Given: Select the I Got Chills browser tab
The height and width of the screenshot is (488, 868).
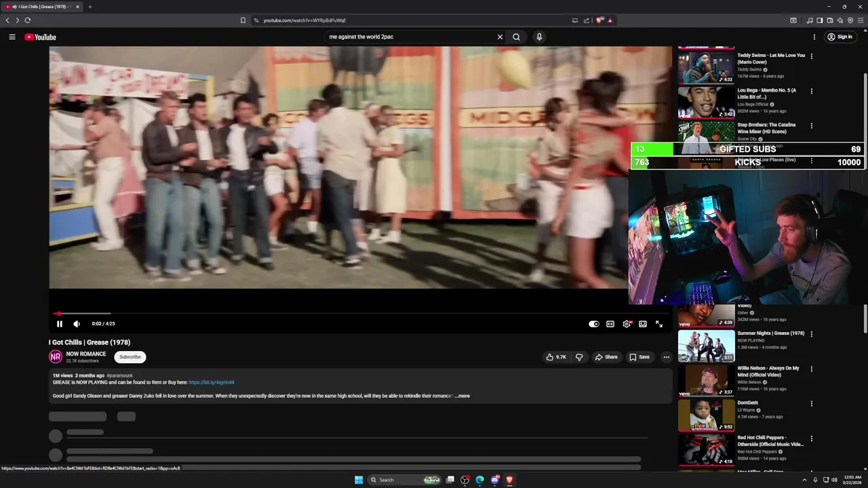Looking at the screenshot, I should point(42,7).
